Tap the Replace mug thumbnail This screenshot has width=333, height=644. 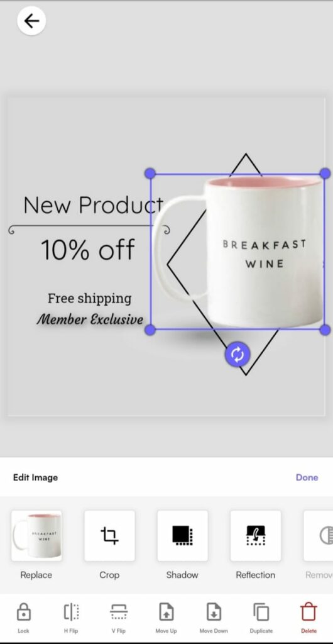36,536
